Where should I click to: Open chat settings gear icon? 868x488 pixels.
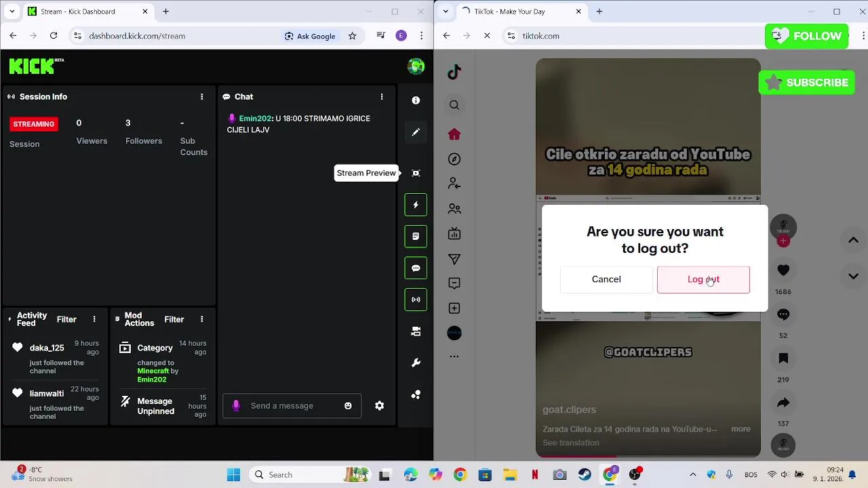click(380, 406)
